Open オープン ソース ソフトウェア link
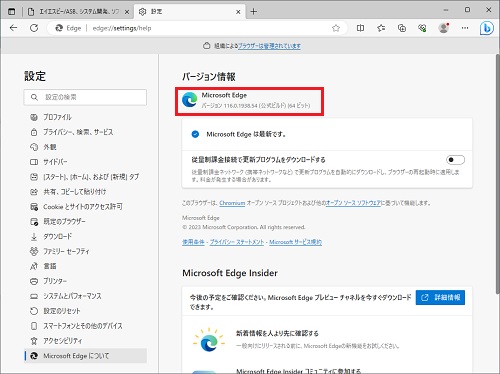 (353, 203)
